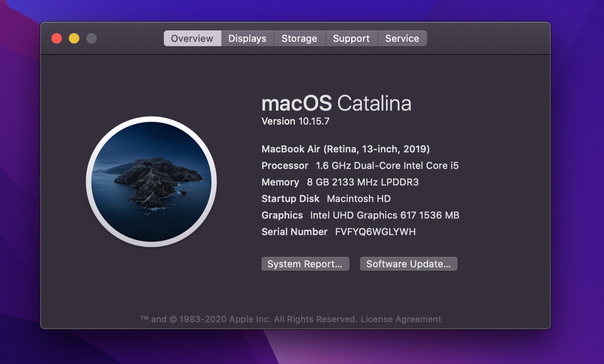Click Version 10.15.7 to reveal build
Screen dimensions: 604x364
tap(295, 121)
